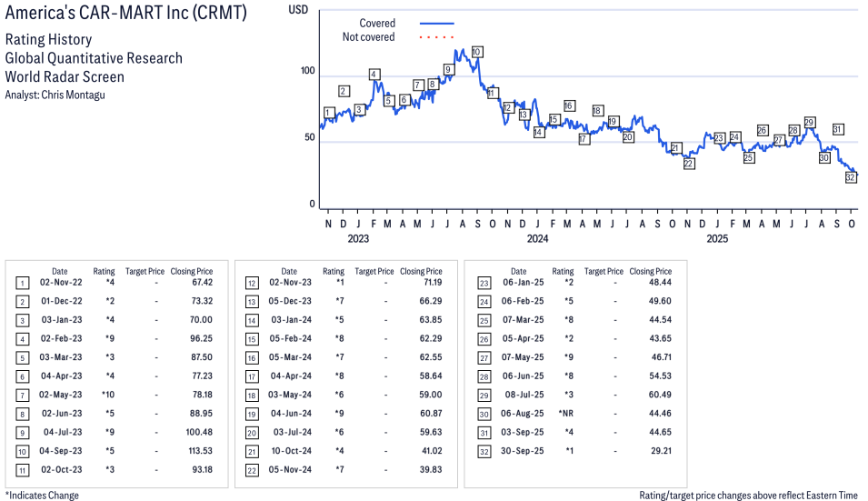The image size is (868, 501).
Task: Select the *NR rating for 06-Aug-25
Action: pos(564,414)
